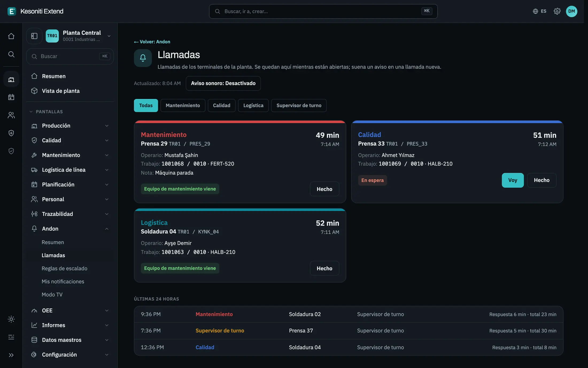Mark the Prensa 29 call as Hecho
588x368 pixels.
pyautogui.click(x=324, y=189)
